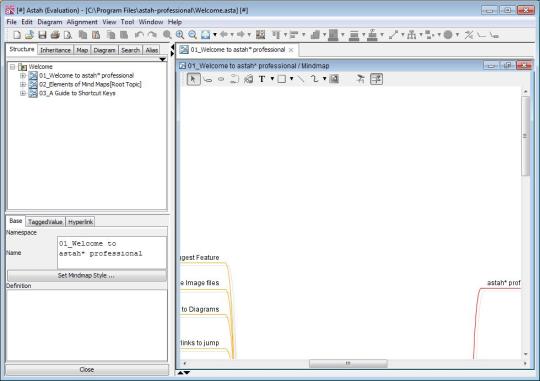Open dropdown arrow next to freehand curve tool
The width and height of the screenshot is (540, 381).
click(x=324, y=79)
